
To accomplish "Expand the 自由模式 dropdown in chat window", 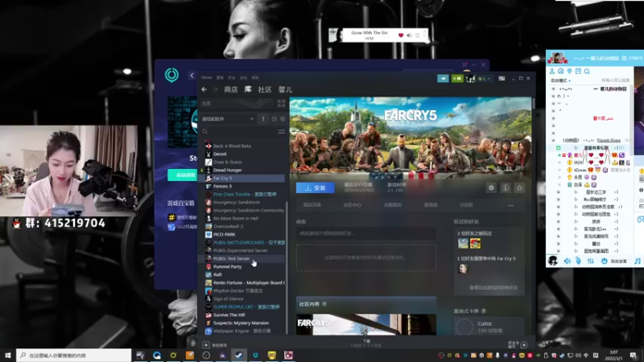I will point(560,80).
